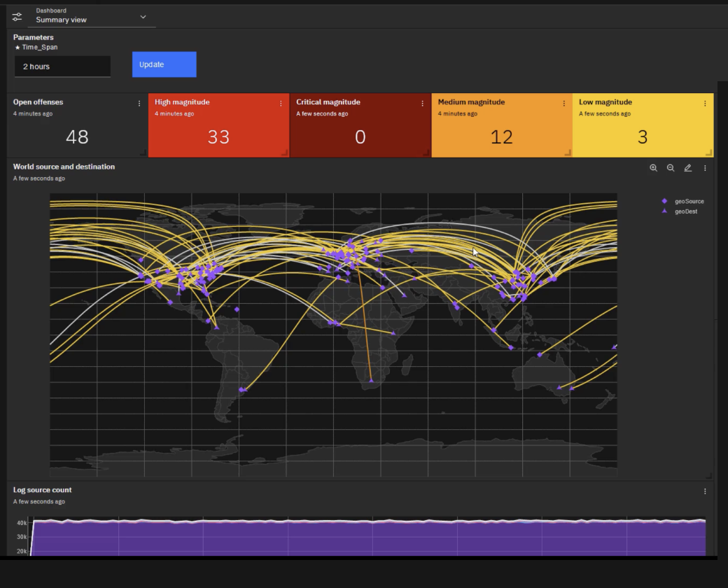The width and height of the screenshot is (728, 588).
Task: Click the dashboard settings sliders icon
Action: coord(17,16)
